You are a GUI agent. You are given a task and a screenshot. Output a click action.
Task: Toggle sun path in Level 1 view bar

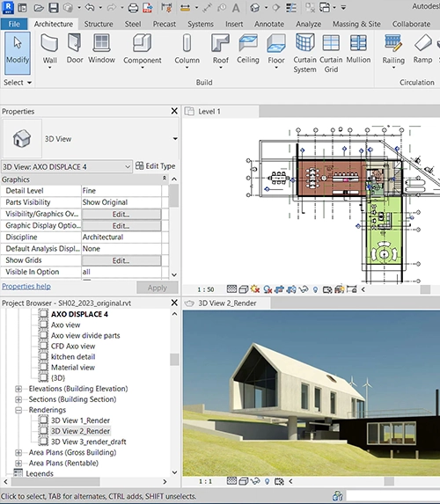255,289
